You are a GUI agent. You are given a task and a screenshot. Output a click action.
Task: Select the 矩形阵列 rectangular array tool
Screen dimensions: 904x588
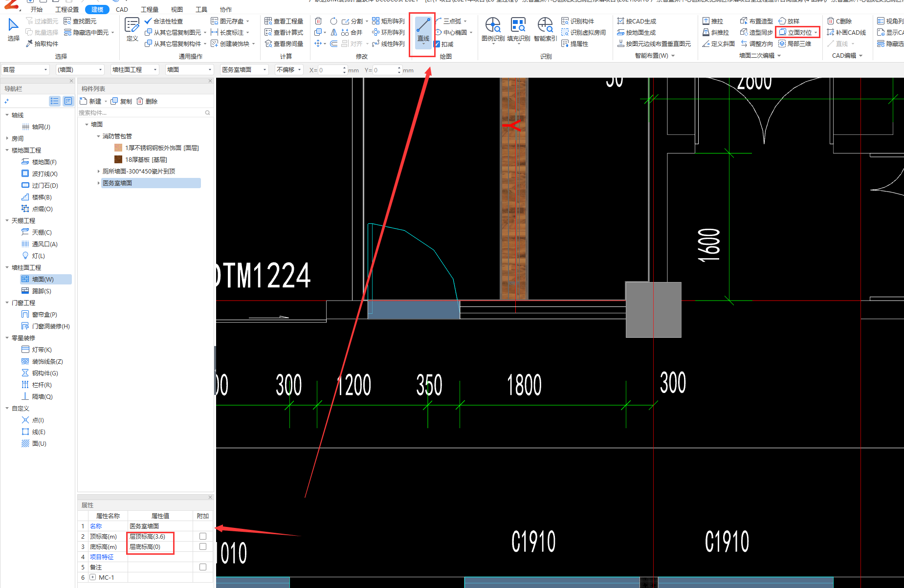click(388, 22)
